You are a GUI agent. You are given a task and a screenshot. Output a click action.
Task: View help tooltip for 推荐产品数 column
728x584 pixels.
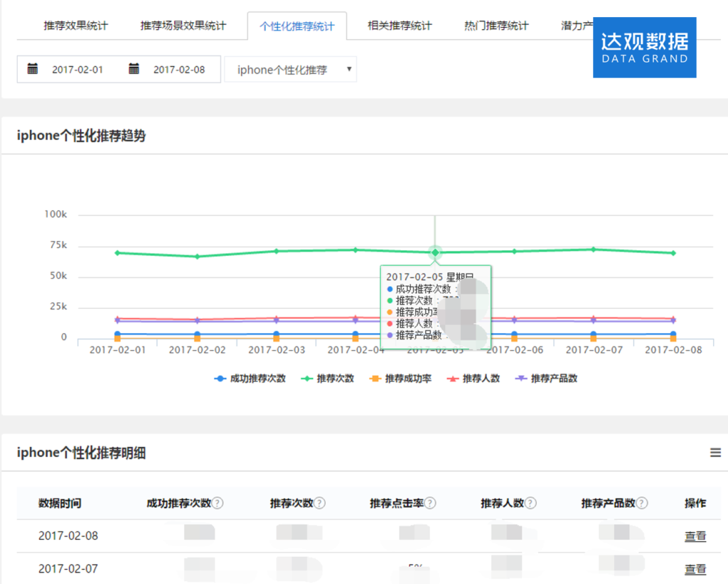coord(641,502)
